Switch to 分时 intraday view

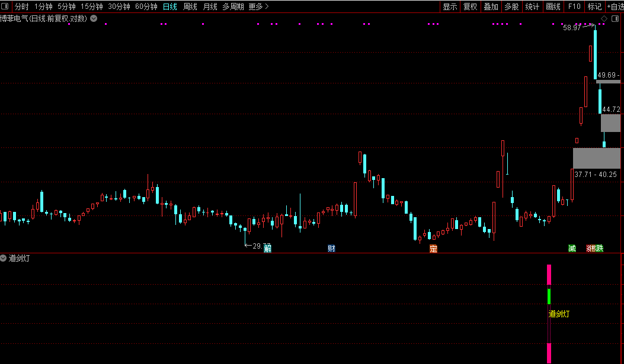(22, 7)
